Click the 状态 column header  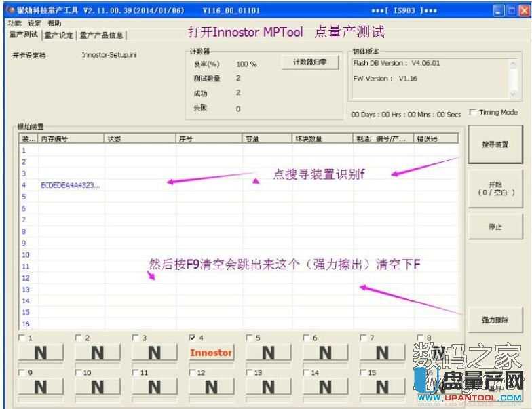coord(140,138)
